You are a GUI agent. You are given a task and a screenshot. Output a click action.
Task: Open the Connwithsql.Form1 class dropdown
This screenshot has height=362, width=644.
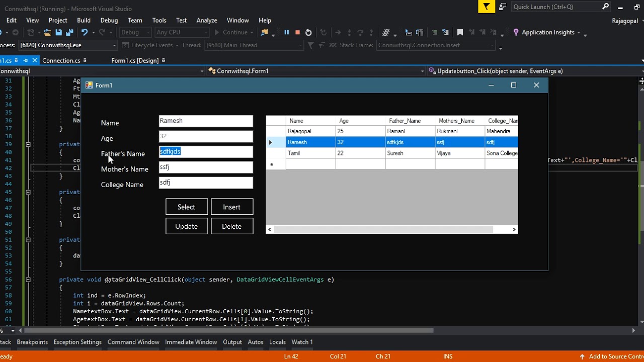316,71
